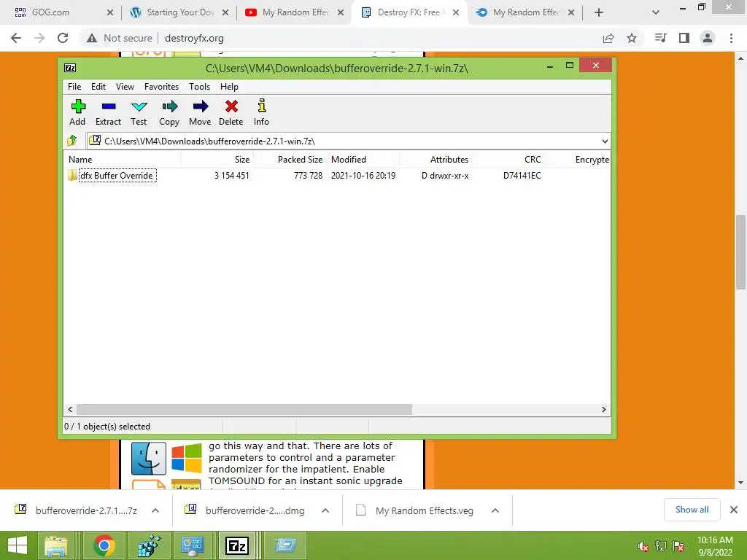The height and width of the screenshot is (560, 747).
Task: Go back in Chrome
Action: point(16,38)
